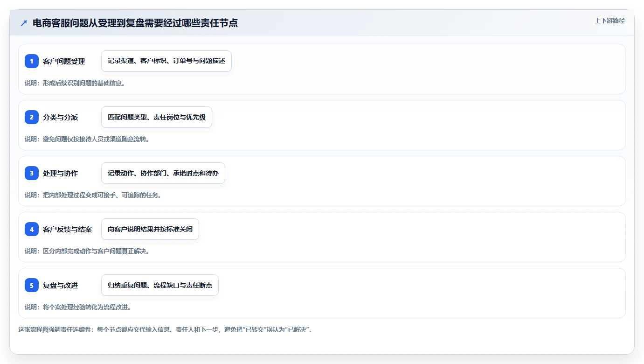Click the step 3 number badge
This screenshot has height=364, width=644.
(x=32, y=173)
